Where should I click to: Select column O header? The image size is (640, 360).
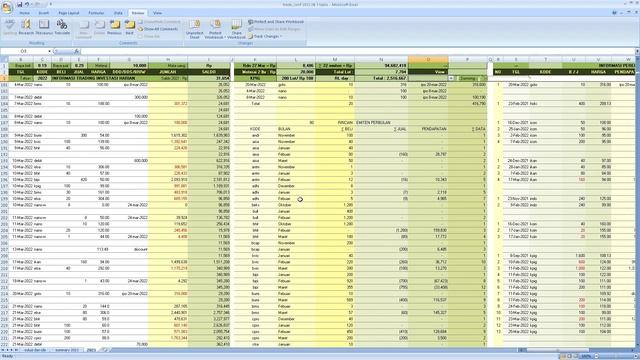(428, 60)
